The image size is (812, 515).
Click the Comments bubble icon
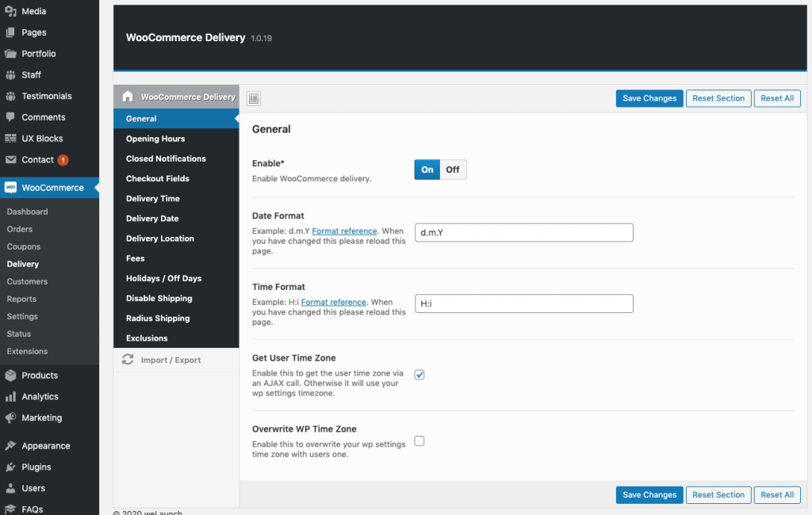click(x=10, y=117)
